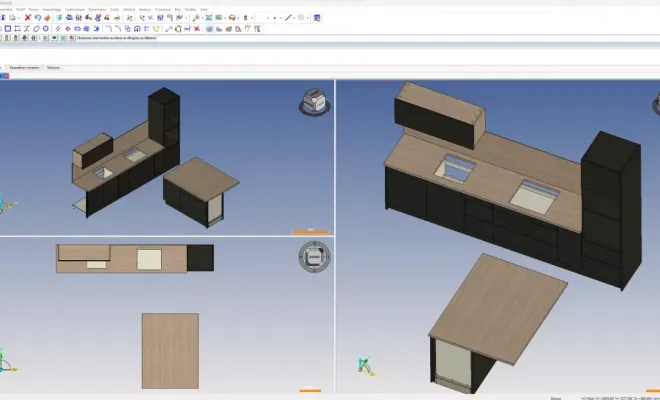Click the red cross icon in second toolbar
This screenshot has width=660, height=400.
(x=197, y=29)
